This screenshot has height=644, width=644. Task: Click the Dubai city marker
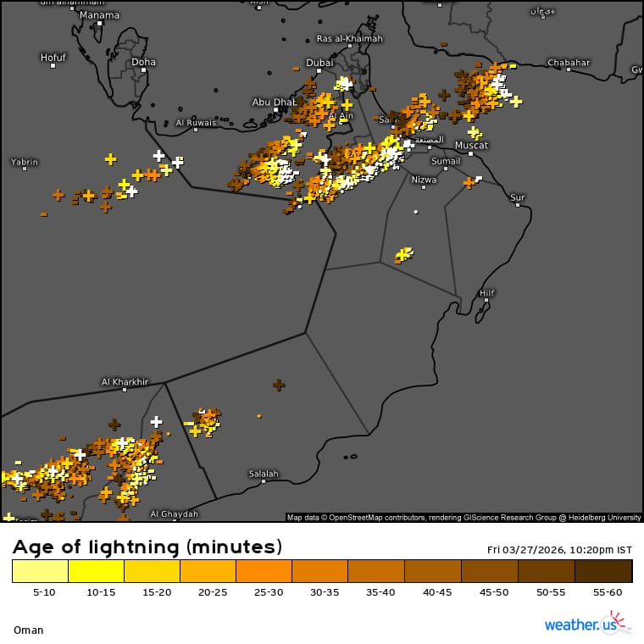click(319, 71)
